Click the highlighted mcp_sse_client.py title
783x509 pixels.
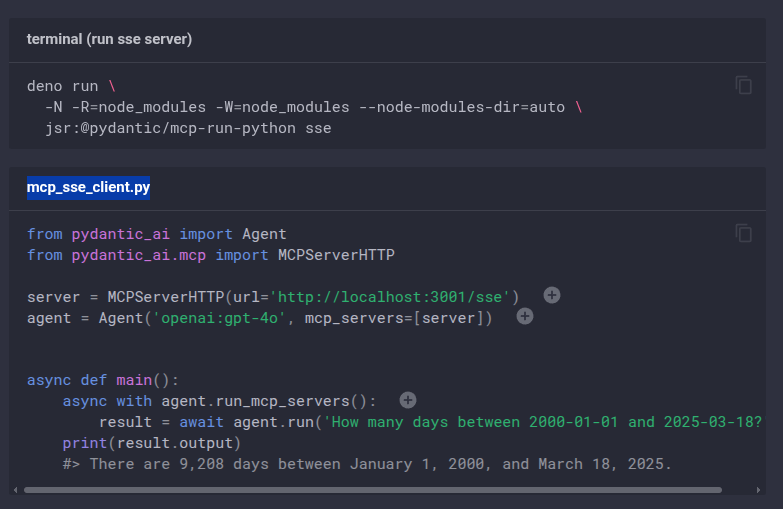click(88, 187)
